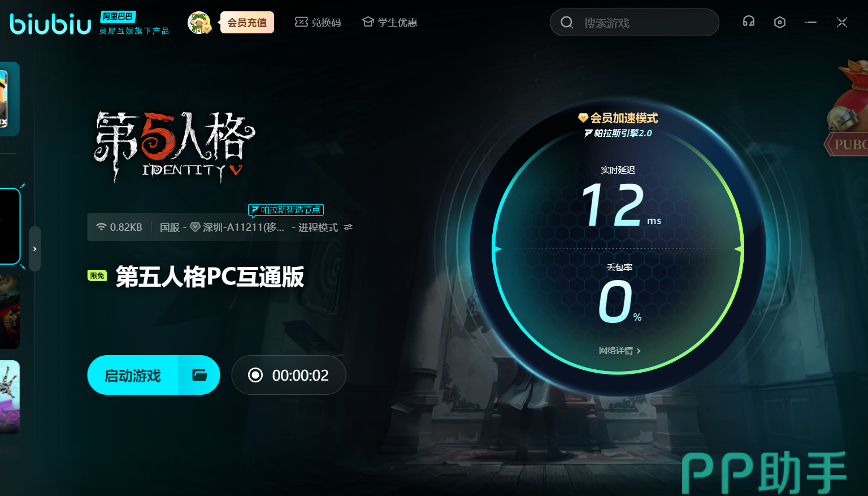This screenshot has width=868, height=496.
Task: Open the 学生优惠 student discount menu
Action: 389,23
